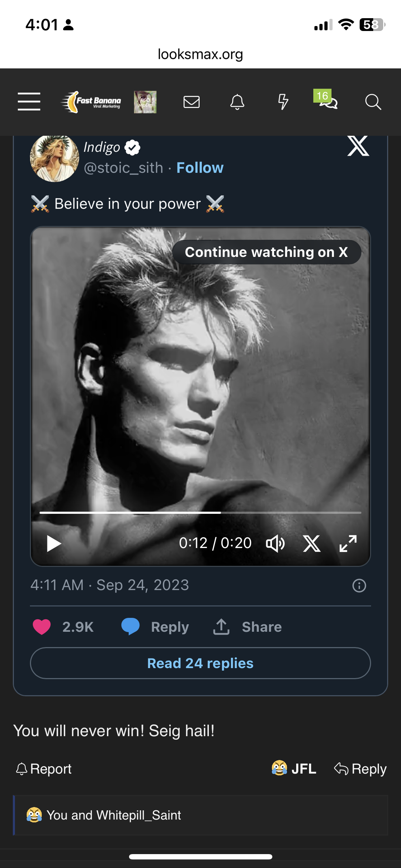Open the user avatar thumbnail in header
This screenshot has width=401, height=868.
[x=145, y=102]
